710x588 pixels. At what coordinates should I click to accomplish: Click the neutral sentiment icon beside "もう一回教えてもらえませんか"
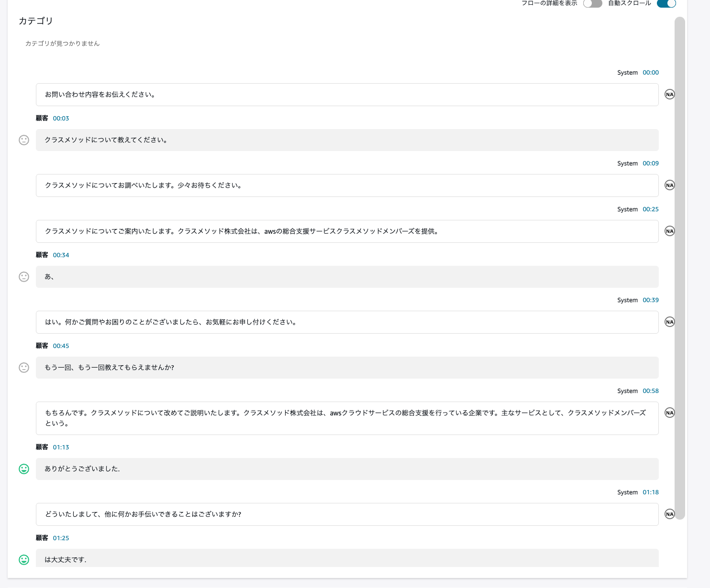click(x=24, y=368)
